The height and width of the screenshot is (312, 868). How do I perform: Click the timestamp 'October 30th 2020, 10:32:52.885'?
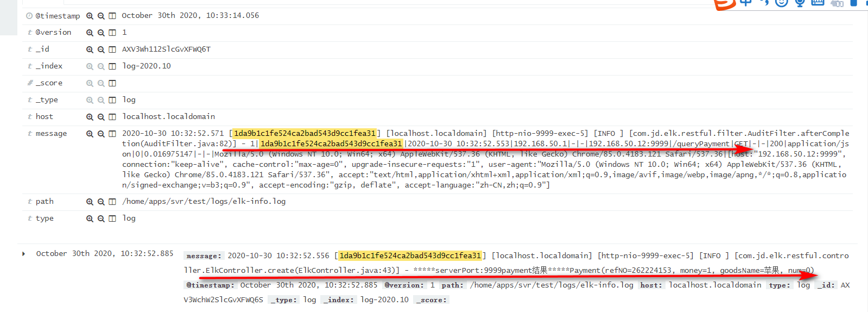105,254
